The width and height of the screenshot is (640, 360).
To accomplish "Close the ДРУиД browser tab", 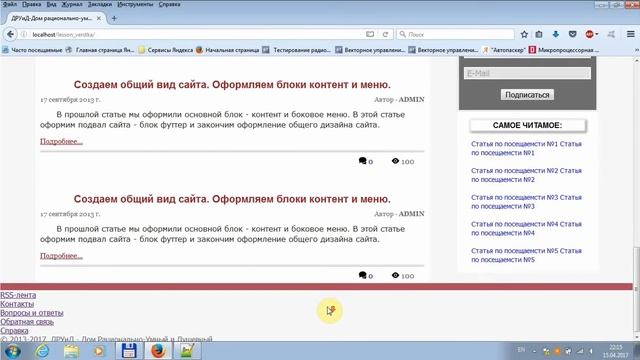I will [x=98, y=18].
